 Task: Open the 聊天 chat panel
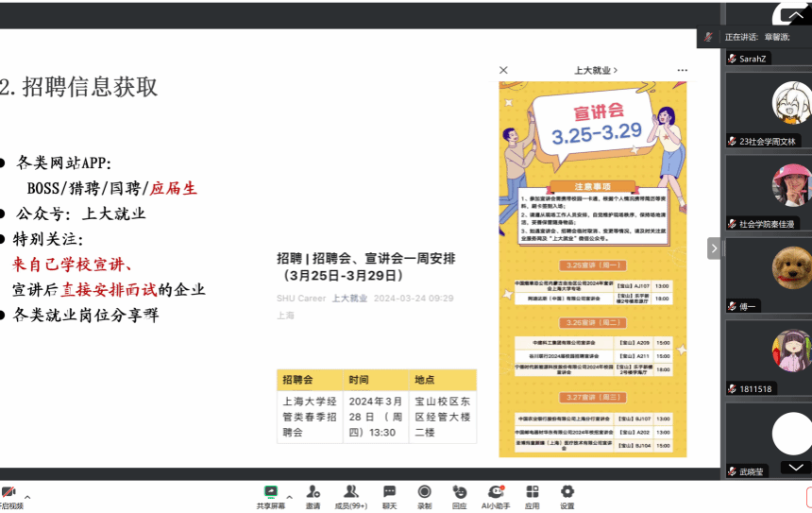pos(389,492)
